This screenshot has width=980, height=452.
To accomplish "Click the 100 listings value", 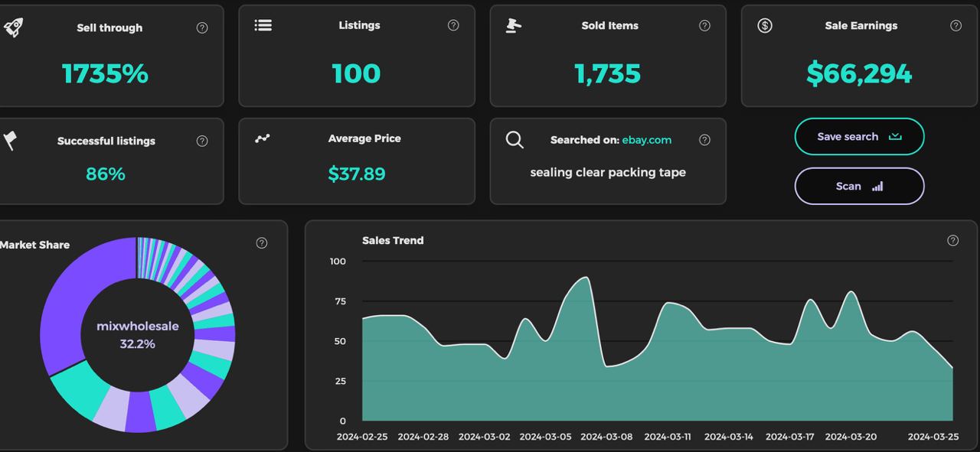I will pos(356,73).
